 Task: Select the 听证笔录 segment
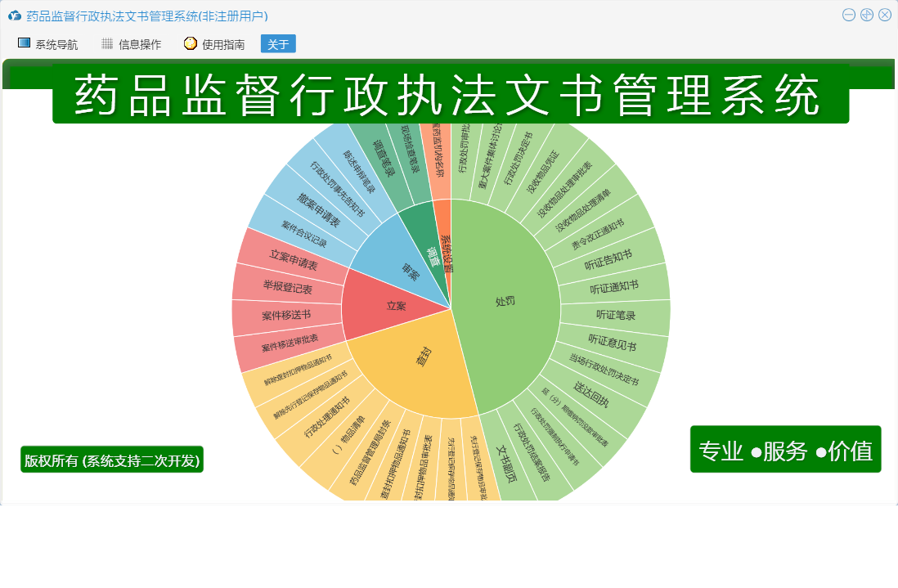click(x=615, y=315)
